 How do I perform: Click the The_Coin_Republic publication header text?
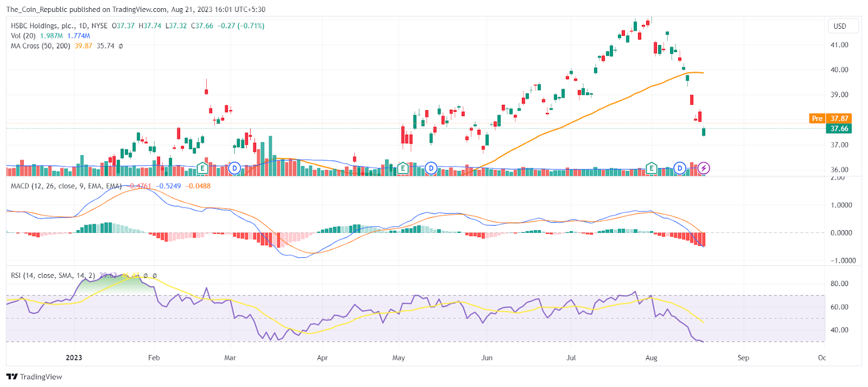[x=136, y=9]
